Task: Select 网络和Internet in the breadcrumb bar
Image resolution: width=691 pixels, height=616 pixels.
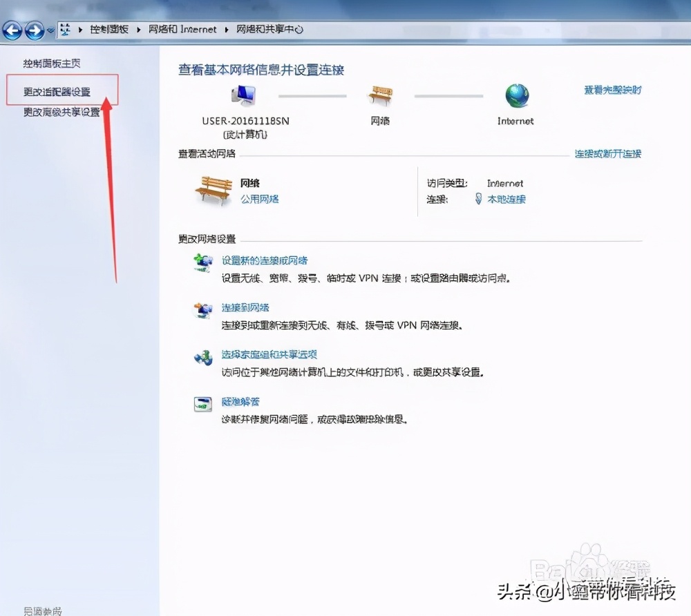Action: pyautogui.click(x=182, y=29)
